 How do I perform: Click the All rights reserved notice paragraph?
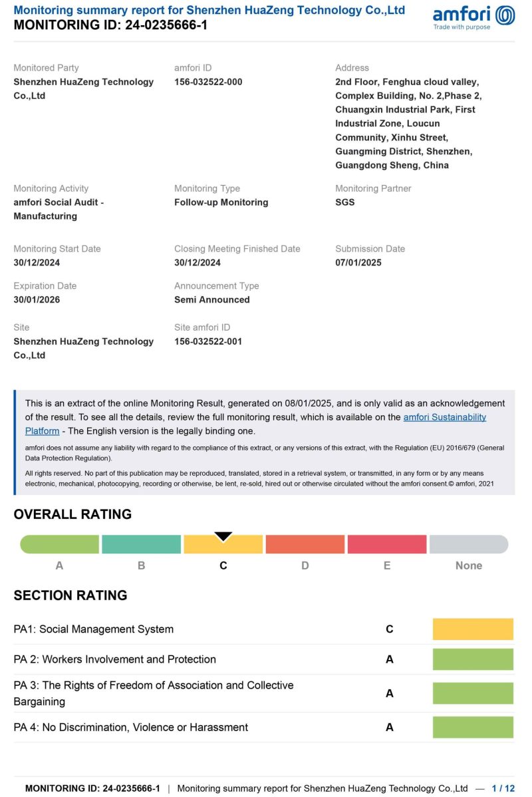coord(259,478)
